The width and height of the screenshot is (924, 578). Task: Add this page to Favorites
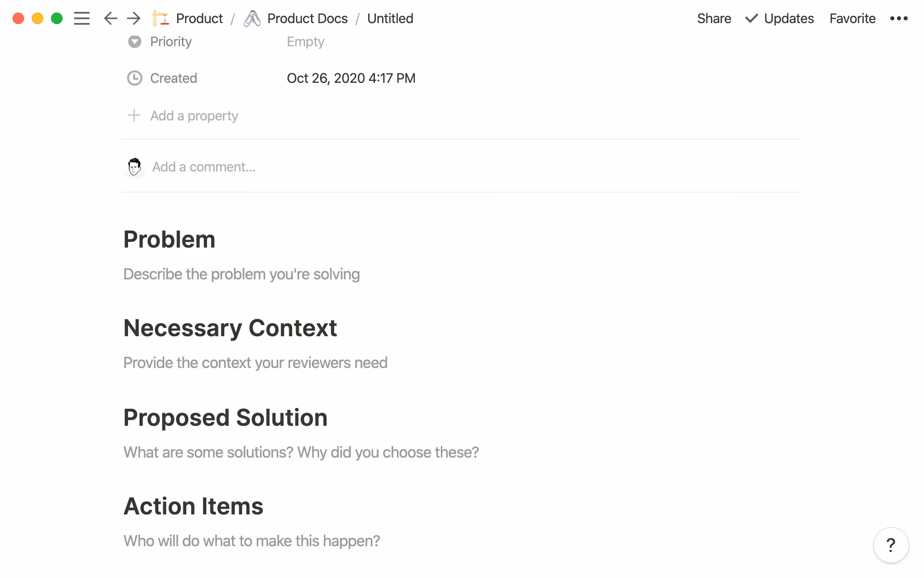[x=852, y=18]
